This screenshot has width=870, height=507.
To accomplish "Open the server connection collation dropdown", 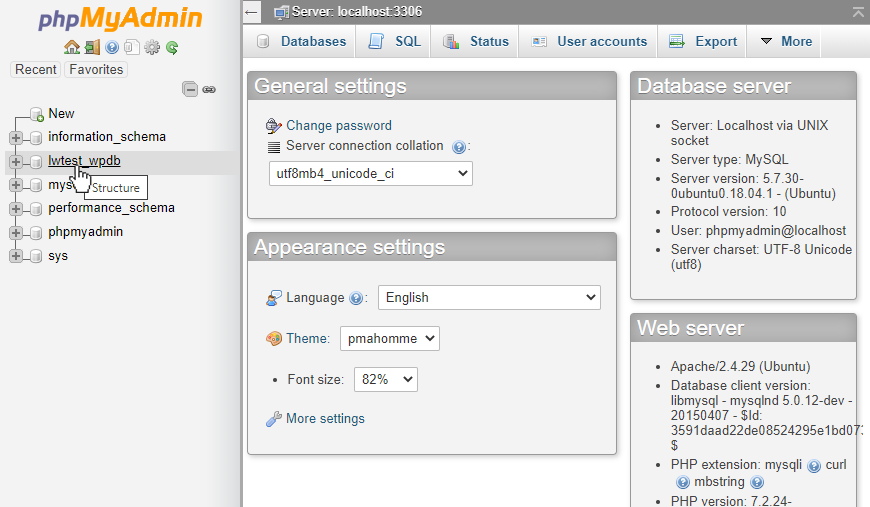I will pos(371,174).
